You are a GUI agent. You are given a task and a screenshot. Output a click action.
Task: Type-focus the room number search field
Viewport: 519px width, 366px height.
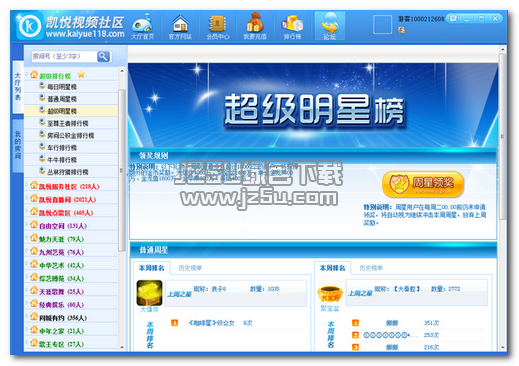point(64,56)
